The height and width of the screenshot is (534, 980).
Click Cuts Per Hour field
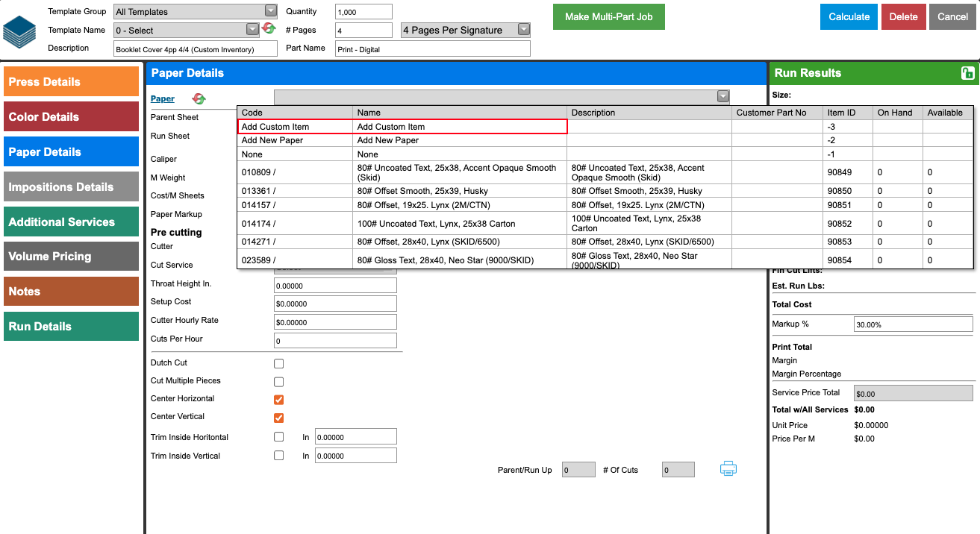335,340
